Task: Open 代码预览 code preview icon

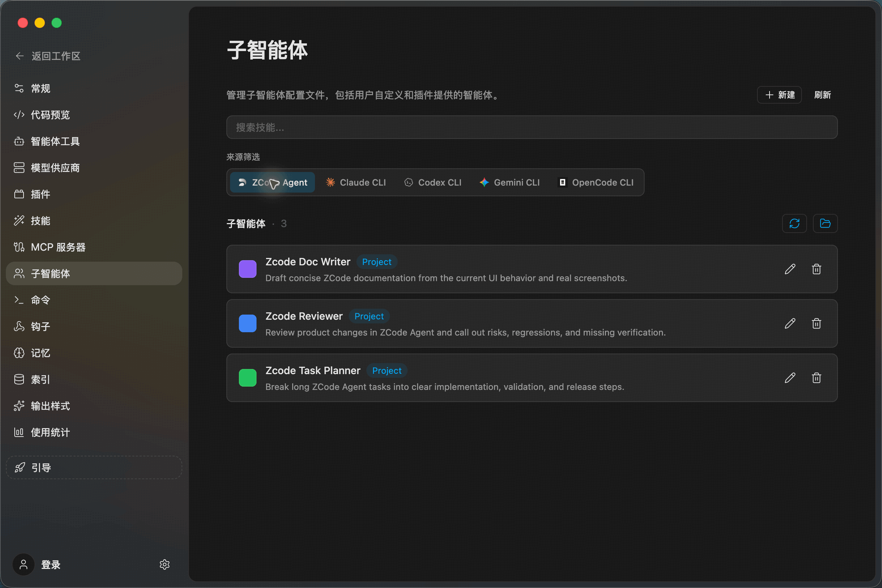Action: click(x=19, y=115)
